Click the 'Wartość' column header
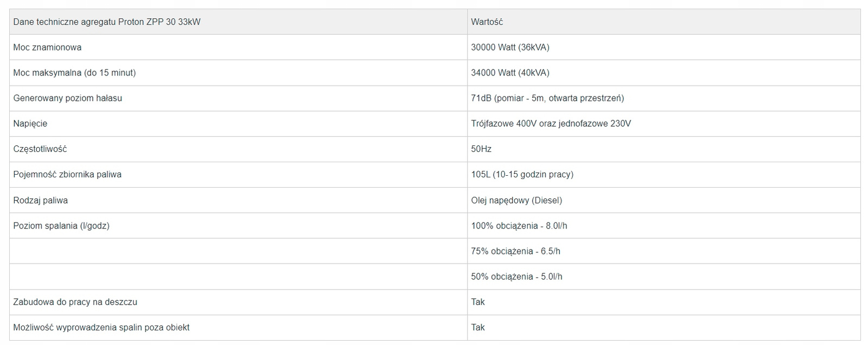 click(x=487, y=22)
